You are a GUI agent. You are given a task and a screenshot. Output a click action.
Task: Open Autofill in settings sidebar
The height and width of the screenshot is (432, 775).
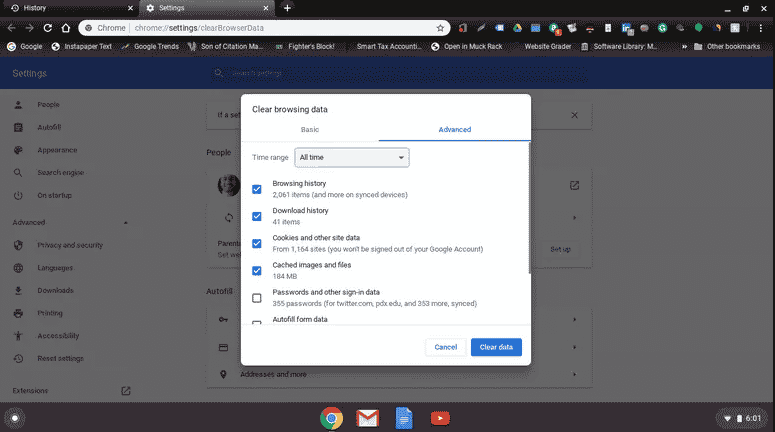click(x=49, y=128)
